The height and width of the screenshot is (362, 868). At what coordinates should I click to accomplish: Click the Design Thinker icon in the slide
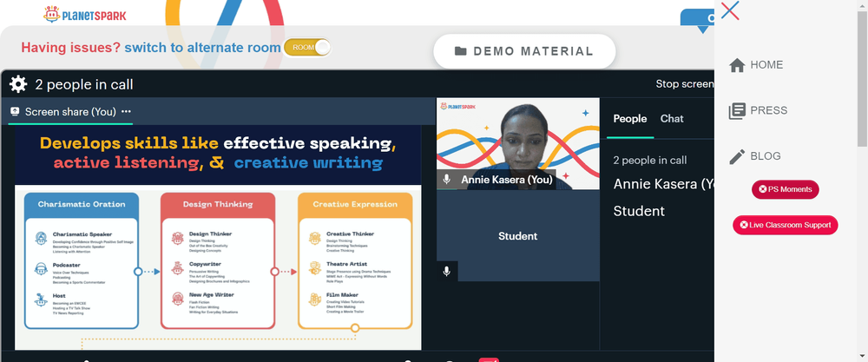coord(177,239)
